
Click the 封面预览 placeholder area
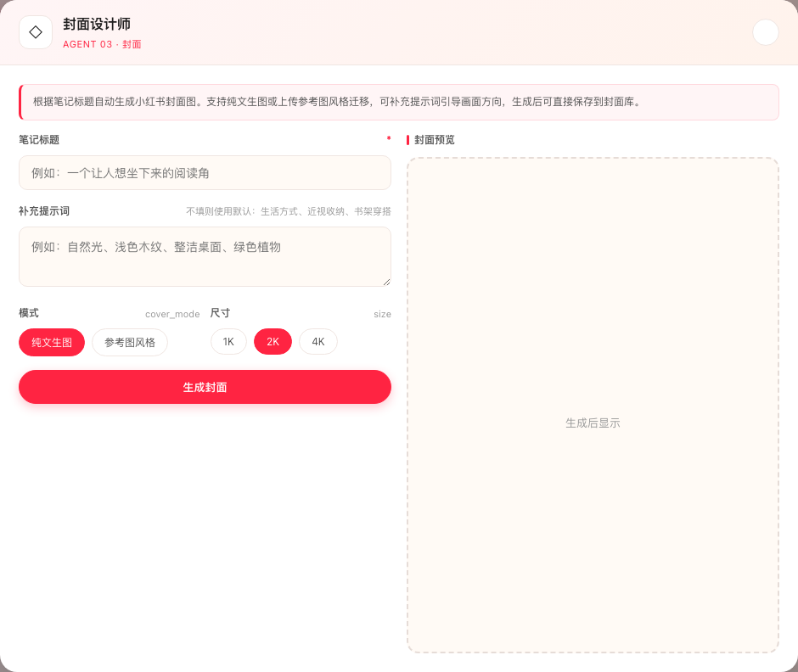(593, 406)
